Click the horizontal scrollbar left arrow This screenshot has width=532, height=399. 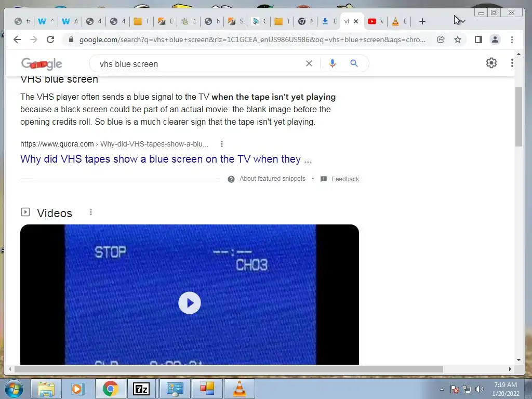10,369
